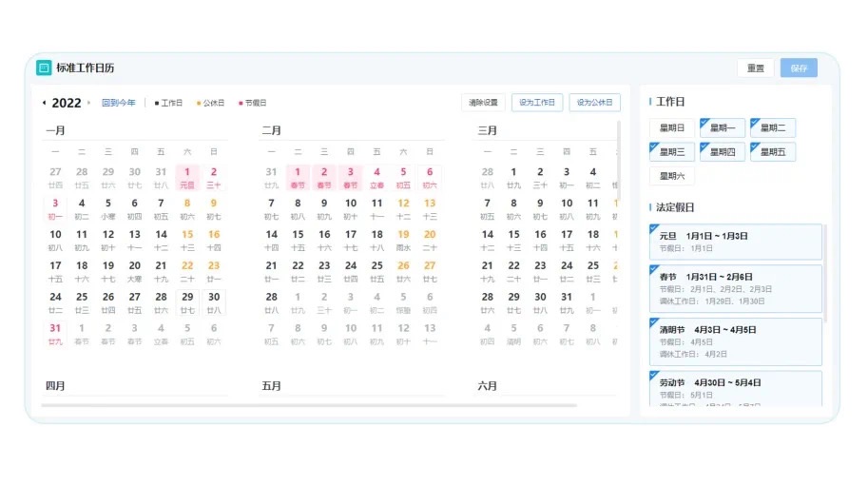Toggle the 劳动节 holiday card
The image size is (868, 486).
click(x=736, y=389)
